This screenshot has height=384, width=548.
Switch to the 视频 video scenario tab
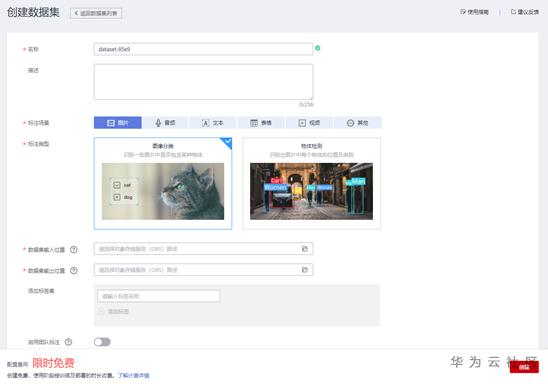[309, 123]
